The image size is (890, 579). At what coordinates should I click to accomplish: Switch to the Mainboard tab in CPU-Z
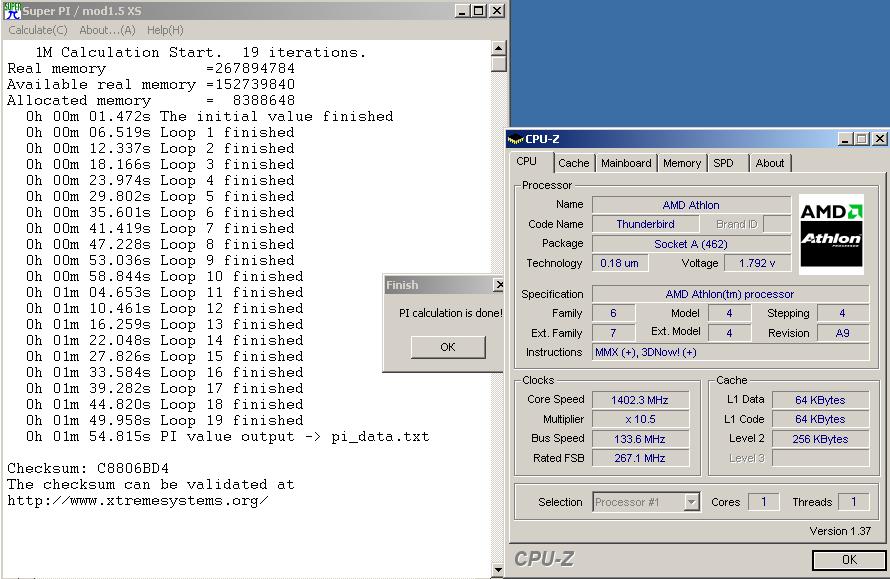click(626, 163)
